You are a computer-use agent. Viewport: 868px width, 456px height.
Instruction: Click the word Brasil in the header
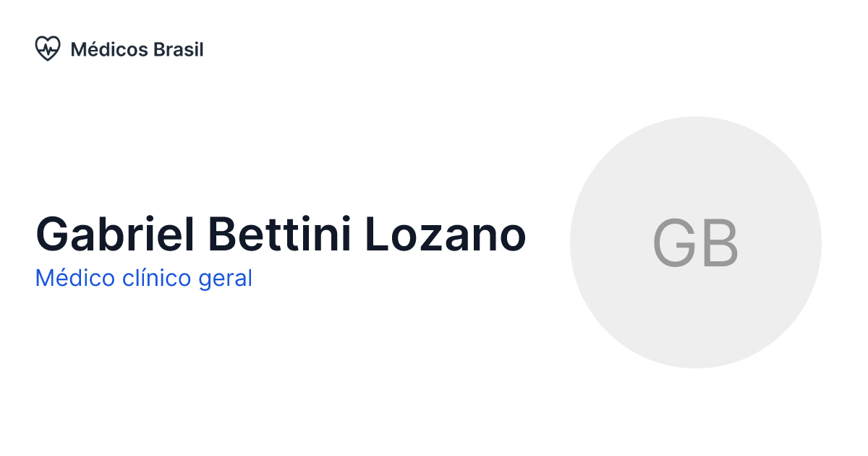179,49
